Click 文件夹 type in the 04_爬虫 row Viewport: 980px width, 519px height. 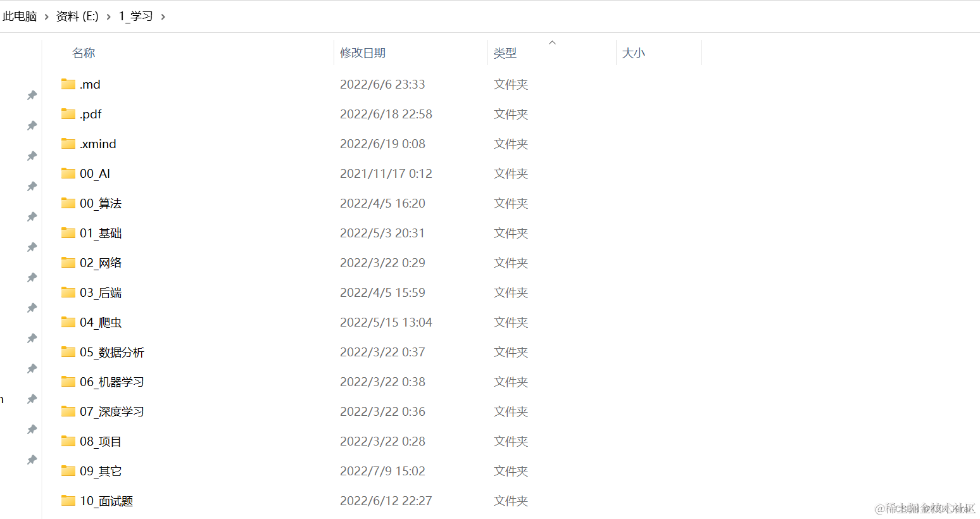point(511,323)
